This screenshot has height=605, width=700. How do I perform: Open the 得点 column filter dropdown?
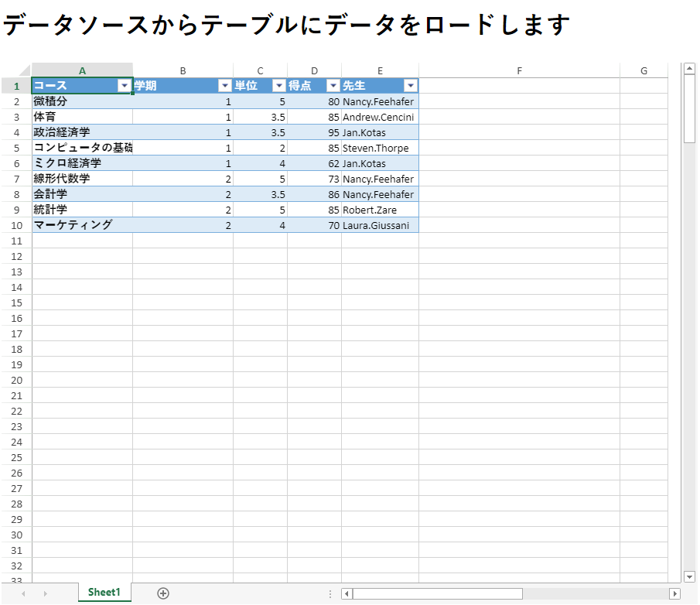click(333, 86)
